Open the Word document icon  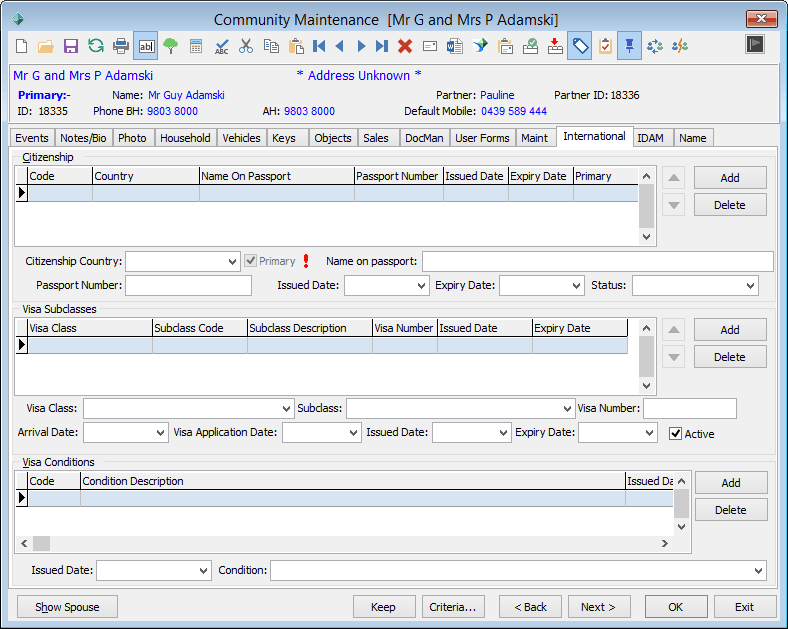point(455,46)
